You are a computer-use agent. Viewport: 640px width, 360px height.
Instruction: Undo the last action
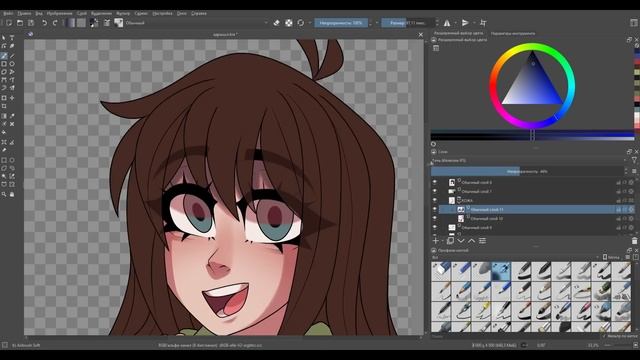point(44,23)
